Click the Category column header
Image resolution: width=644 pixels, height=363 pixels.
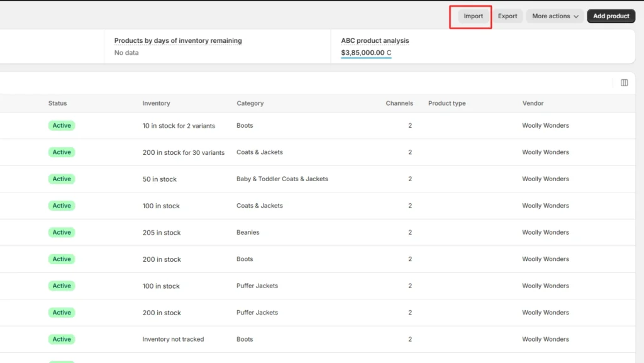coord(250,103)
